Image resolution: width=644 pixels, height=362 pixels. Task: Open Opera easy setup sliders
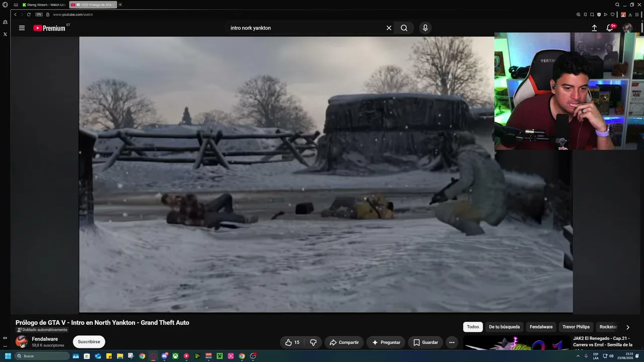[x=637, y=15]
